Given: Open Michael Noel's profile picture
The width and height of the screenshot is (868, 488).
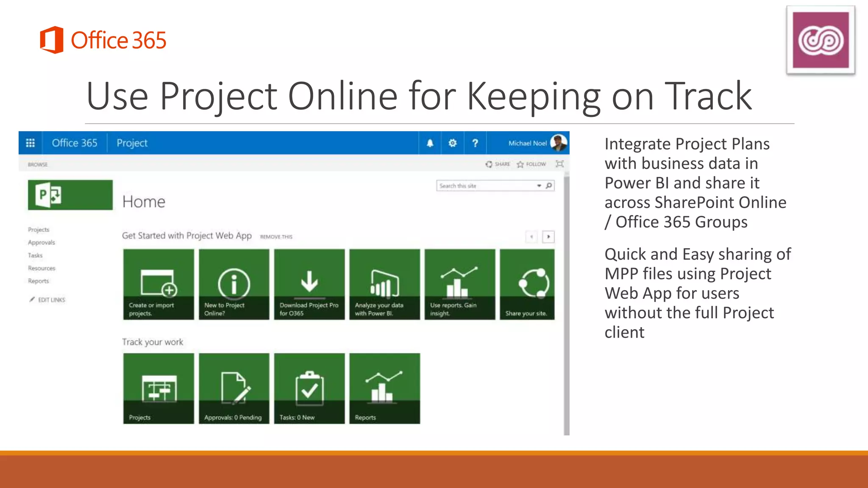Looking at the screenshot, I should coord(559,143).
